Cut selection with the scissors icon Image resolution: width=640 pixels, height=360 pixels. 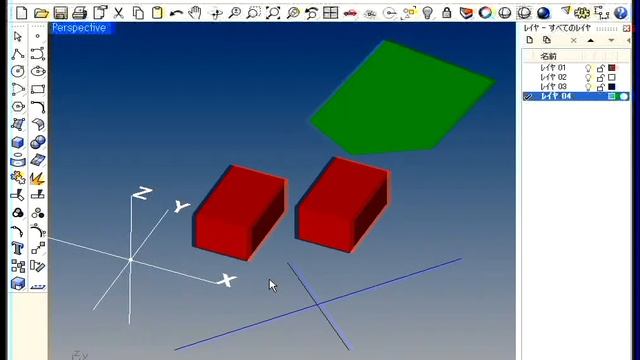[118, 13]
